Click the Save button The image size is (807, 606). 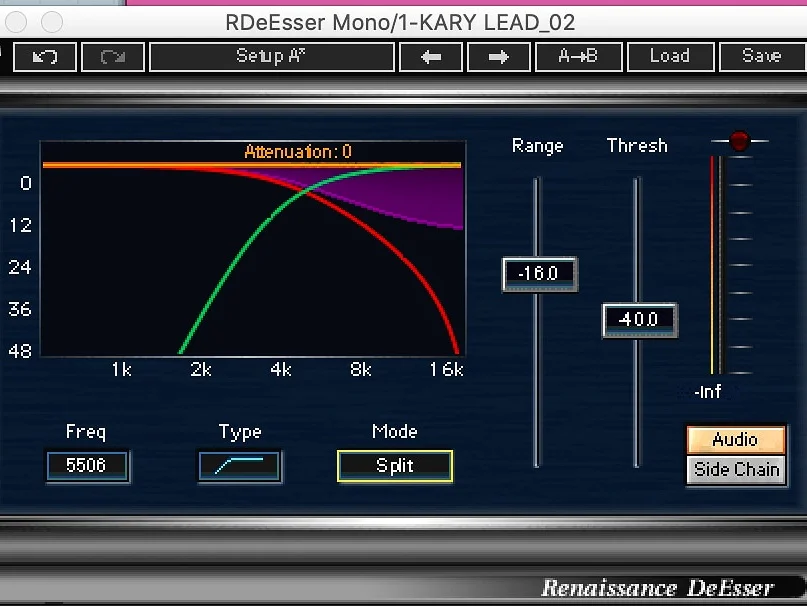(x=762, y=57)
